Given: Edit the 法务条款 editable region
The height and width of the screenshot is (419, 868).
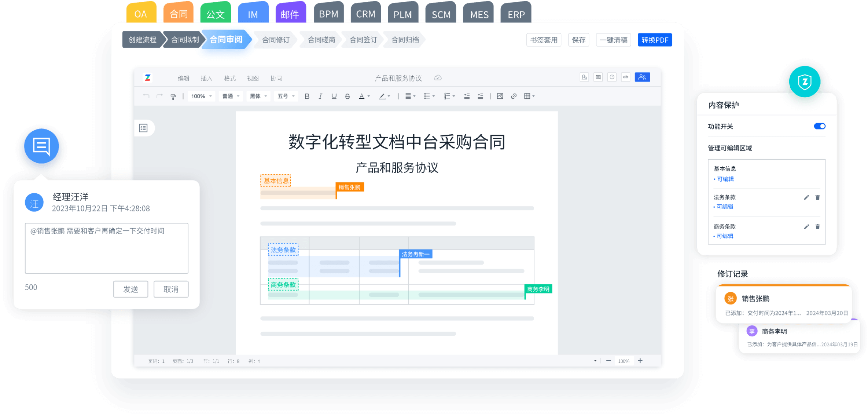Looking at the screenshot, I should click(806, 197).
